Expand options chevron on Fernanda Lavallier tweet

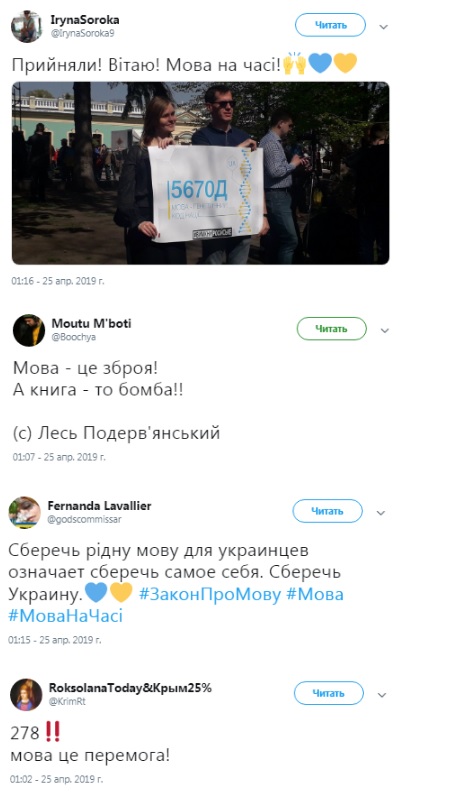click(x=381, y=512)
